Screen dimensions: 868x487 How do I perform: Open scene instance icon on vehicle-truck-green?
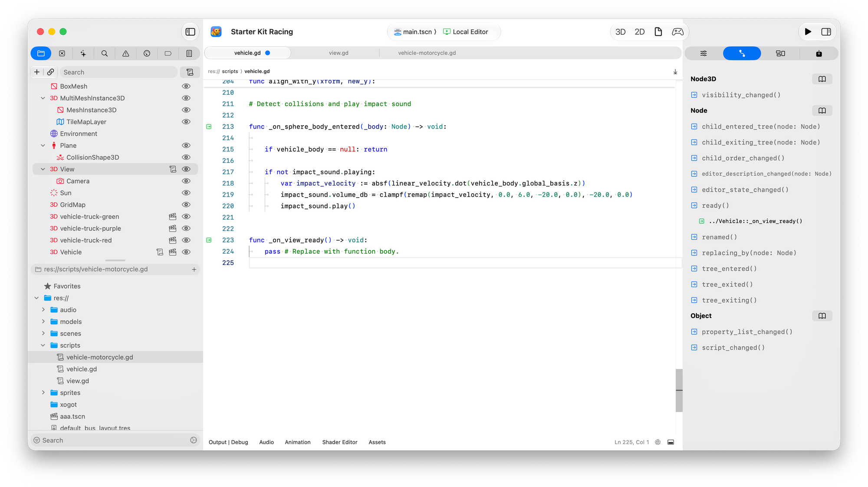pyautogui.click(x=173, y=217)
